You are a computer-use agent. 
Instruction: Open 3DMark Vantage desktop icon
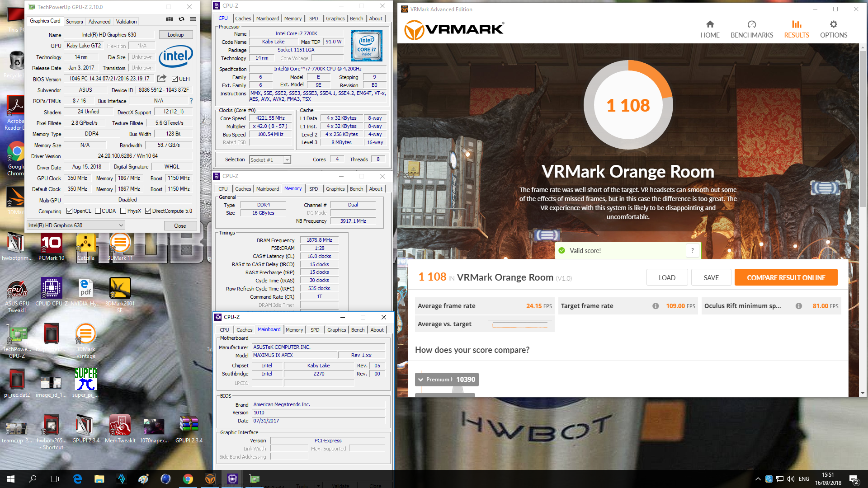[x=85, y=341]
